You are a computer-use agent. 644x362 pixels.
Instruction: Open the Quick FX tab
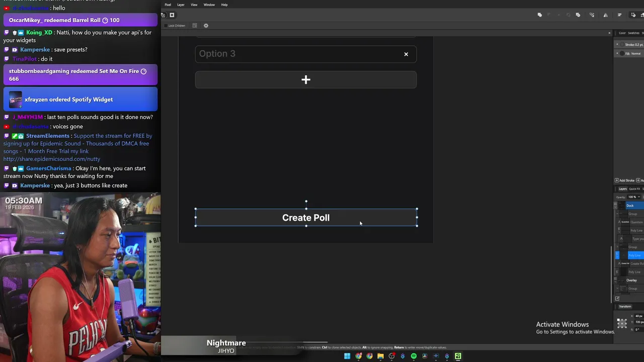[634, 189]
